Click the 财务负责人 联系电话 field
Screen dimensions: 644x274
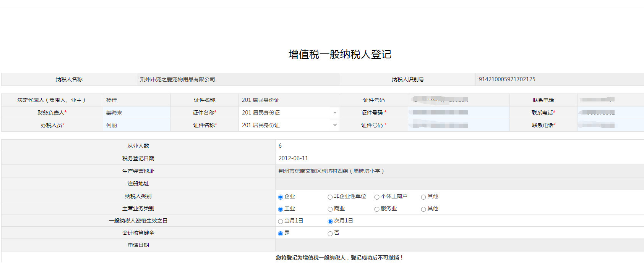coord(610,113)
